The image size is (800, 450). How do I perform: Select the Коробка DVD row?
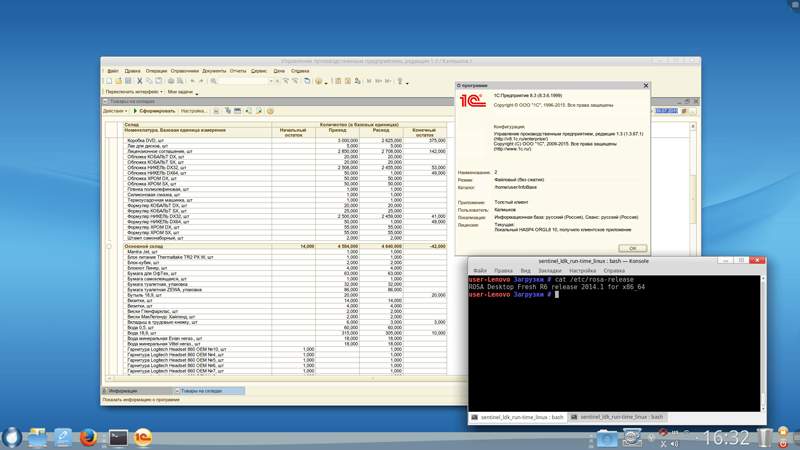[285, 140]
